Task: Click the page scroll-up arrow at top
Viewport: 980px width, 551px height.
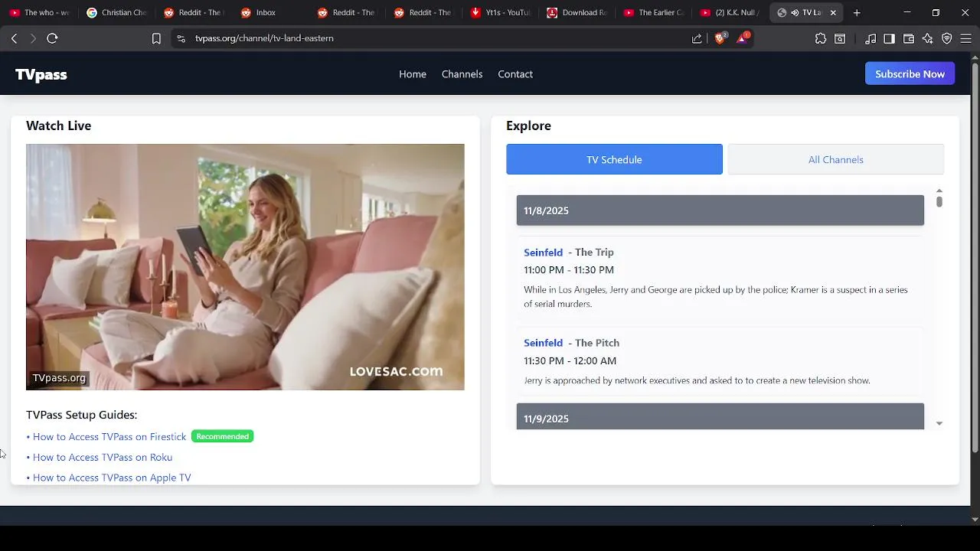Action: [x=975, y=57]
